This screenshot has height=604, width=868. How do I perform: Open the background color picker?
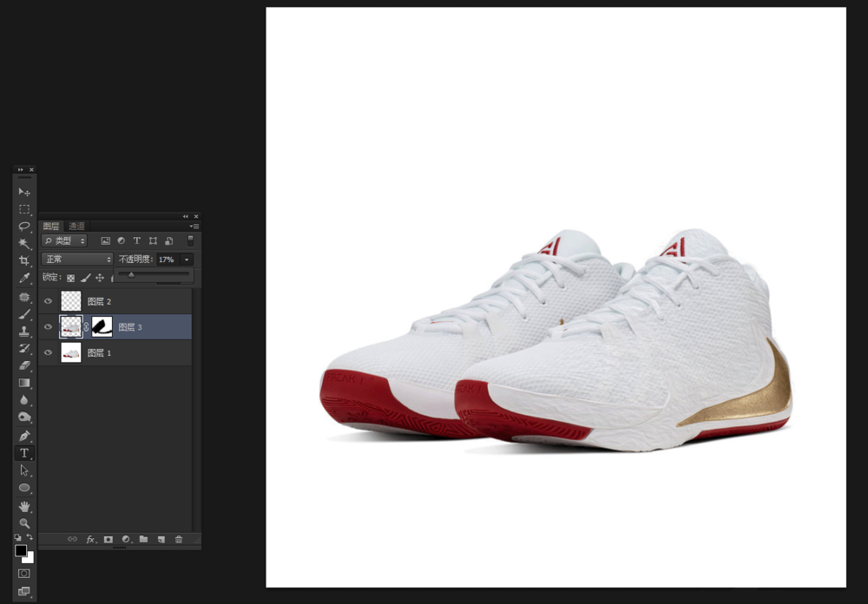coord(29,558)
